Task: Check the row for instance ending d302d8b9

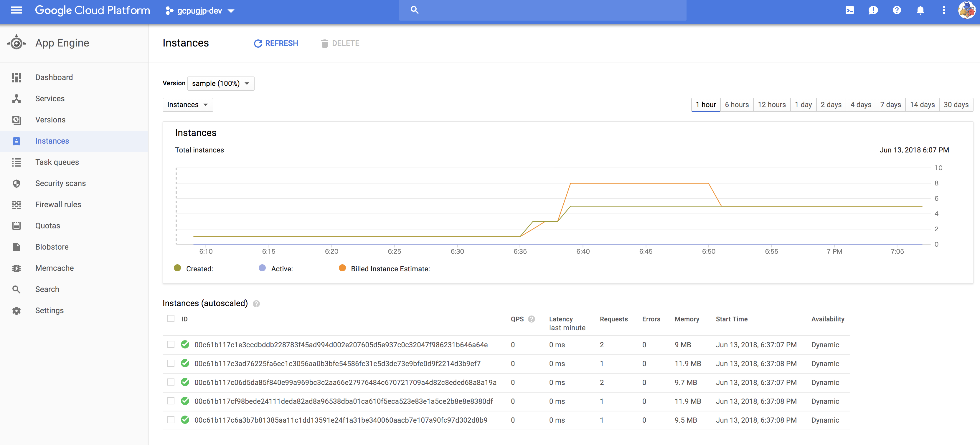Action: pos(170,420)
